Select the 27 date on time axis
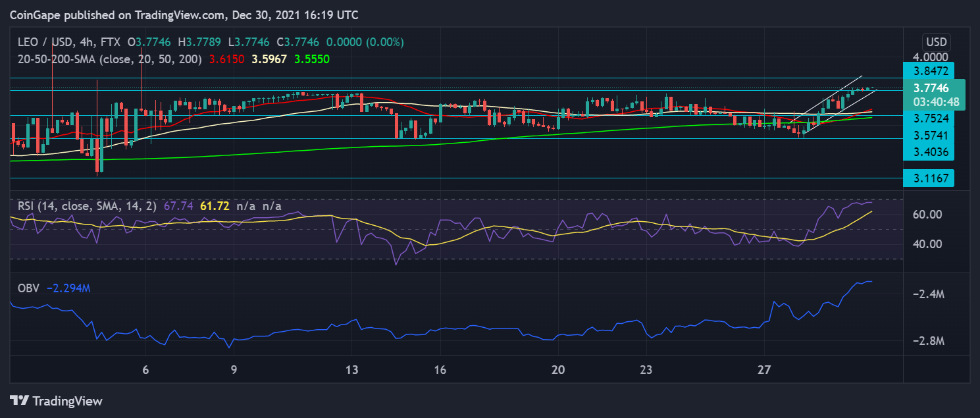 tap(763, 370)
